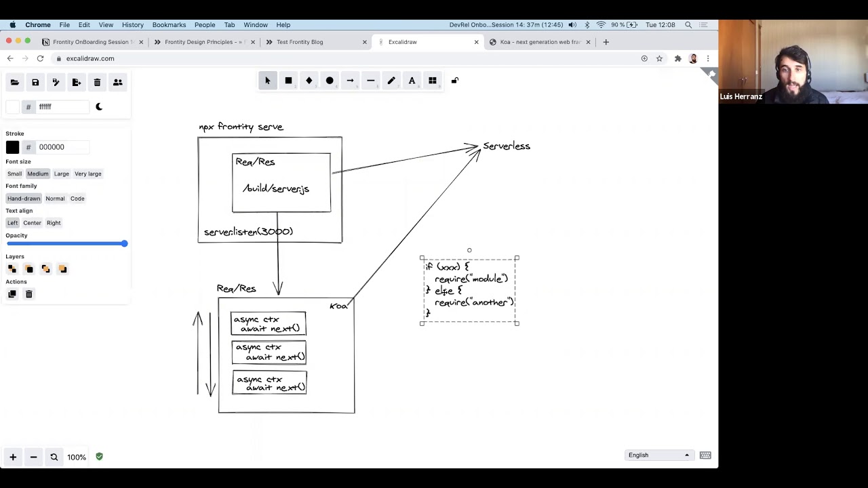Click the black stroke color swatch
The width and height of the screenshot is (868, 488).
[x=12, y=147]
